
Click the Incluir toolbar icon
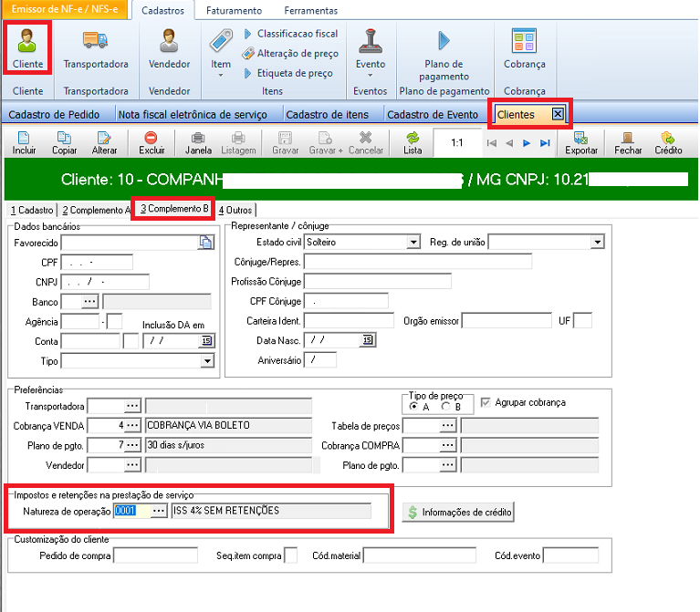pos(25,138)
